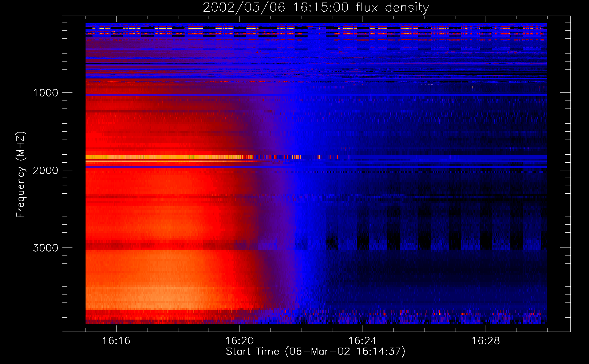Click the 2000 frequency tick label

coord(46,170)
